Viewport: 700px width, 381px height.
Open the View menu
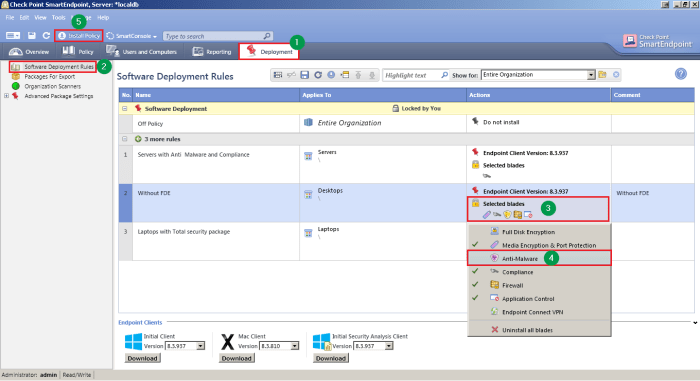[40, 17]
